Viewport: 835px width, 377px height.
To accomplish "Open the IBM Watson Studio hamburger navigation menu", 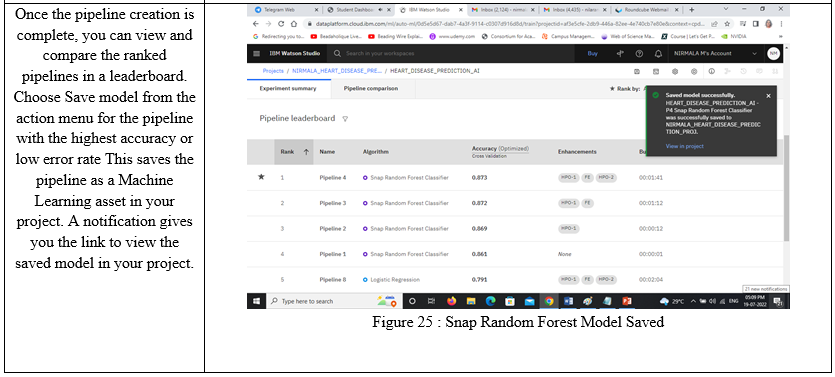I will pos(257,54).
